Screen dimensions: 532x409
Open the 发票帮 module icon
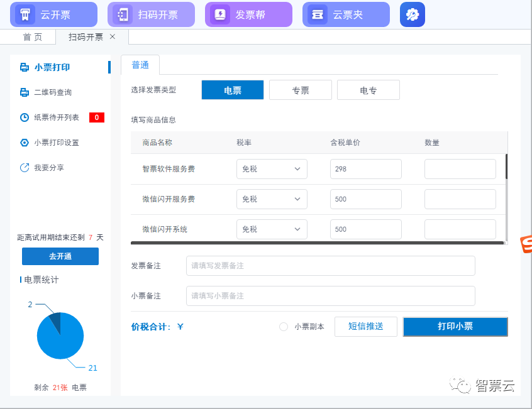[221, 14]
